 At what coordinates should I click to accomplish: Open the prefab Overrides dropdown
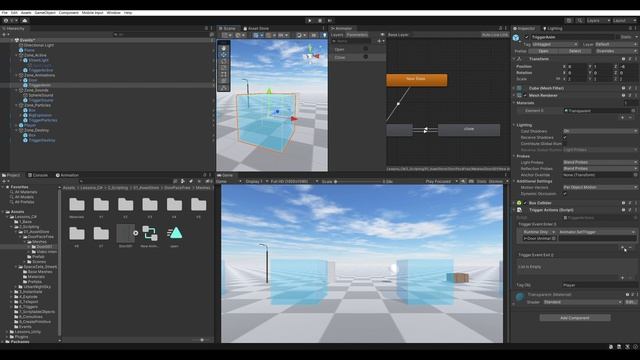[x=616, y=51]
